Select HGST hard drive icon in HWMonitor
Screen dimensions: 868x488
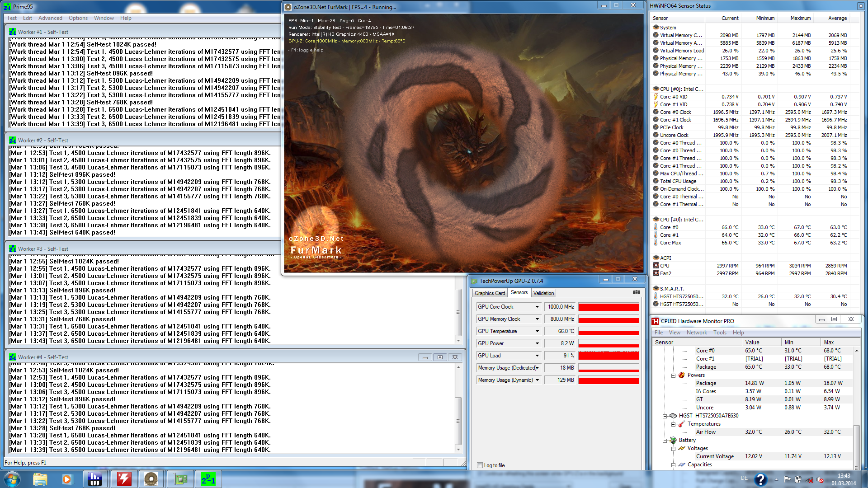[x=673, y=416]
